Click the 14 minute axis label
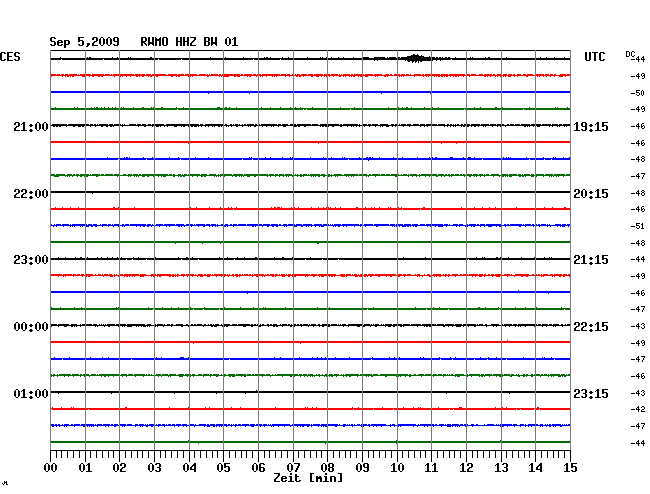Viewport: 650px width, 494px height. 536,468
